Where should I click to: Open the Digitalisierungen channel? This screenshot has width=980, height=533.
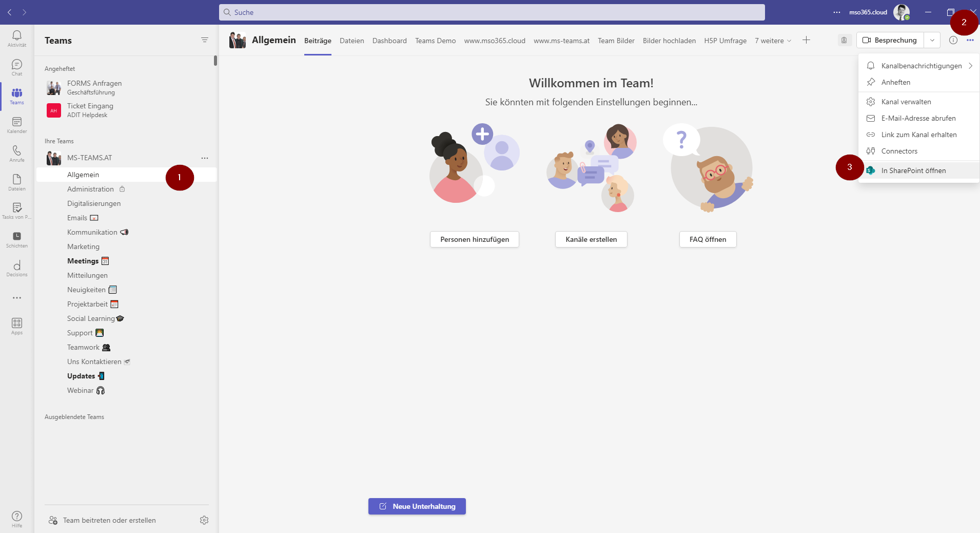pos(127,203)
